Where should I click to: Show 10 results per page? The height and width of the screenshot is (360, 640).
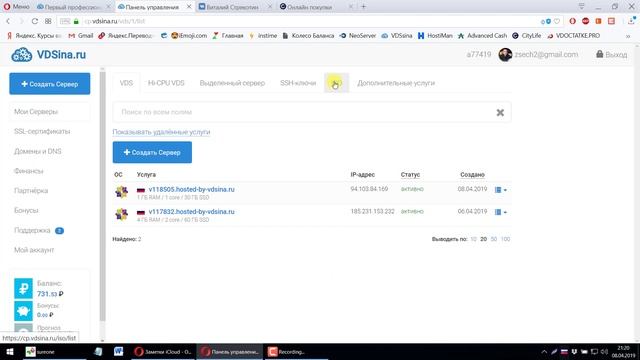(x=473, y=239)
